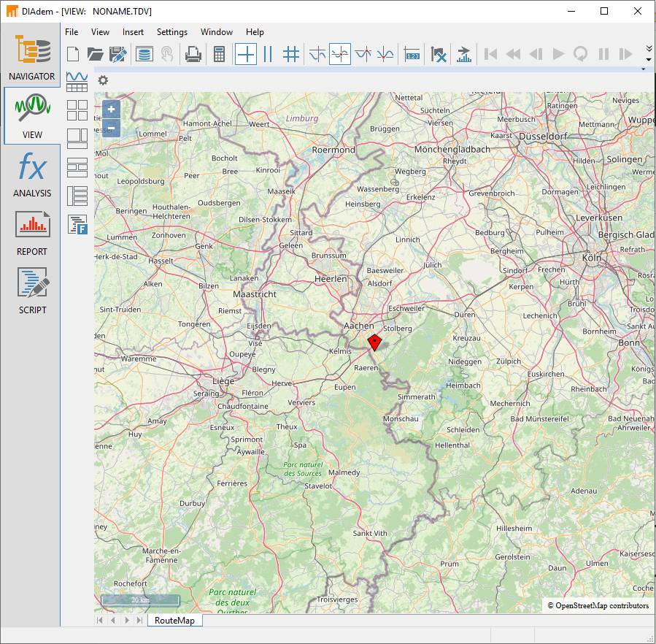Open the ANALYSIS panel

(32, 175)
